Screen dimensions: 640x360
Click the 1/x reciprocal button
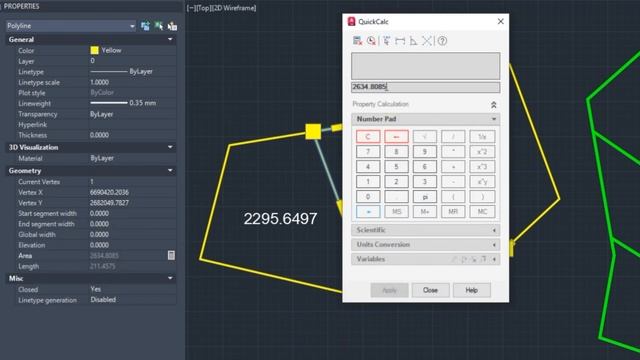482,137
